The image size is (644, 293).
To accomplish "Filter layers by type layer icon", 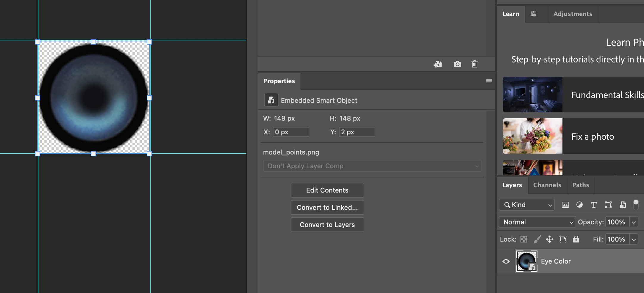I will [594, 205].
